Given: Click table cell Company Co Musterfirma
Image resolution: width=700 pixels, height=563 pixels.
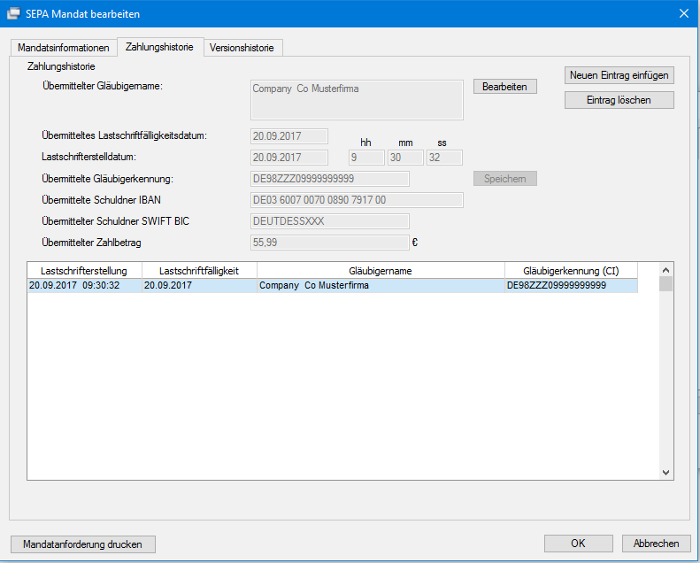Looking at the screenshot, I should (381, 286).
